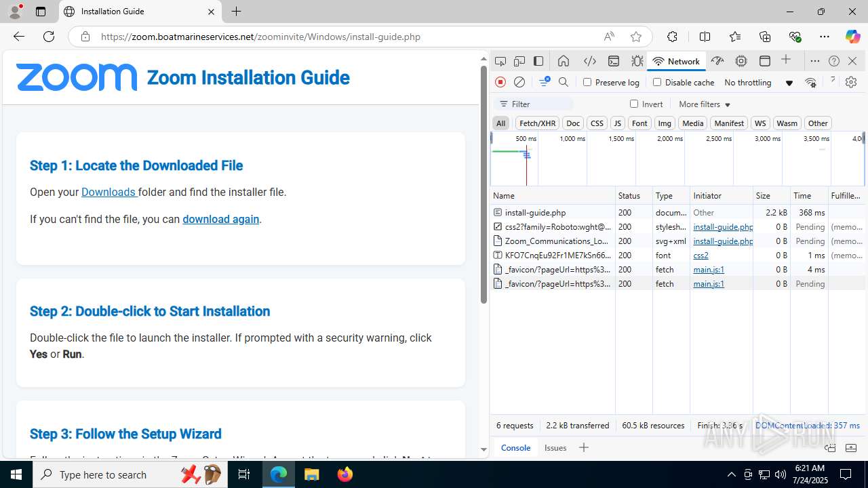
Task: Open the Elements panel icon
Action: 590,61
